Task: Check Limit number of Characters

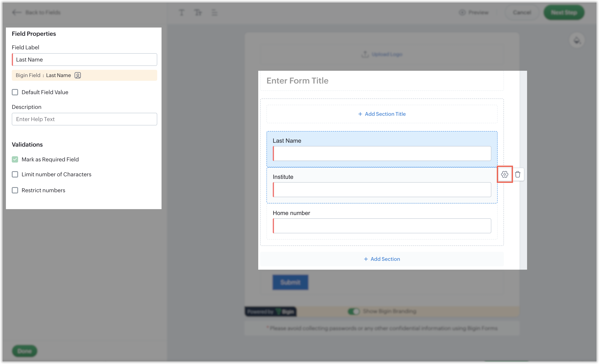Action: pos(15,174)
